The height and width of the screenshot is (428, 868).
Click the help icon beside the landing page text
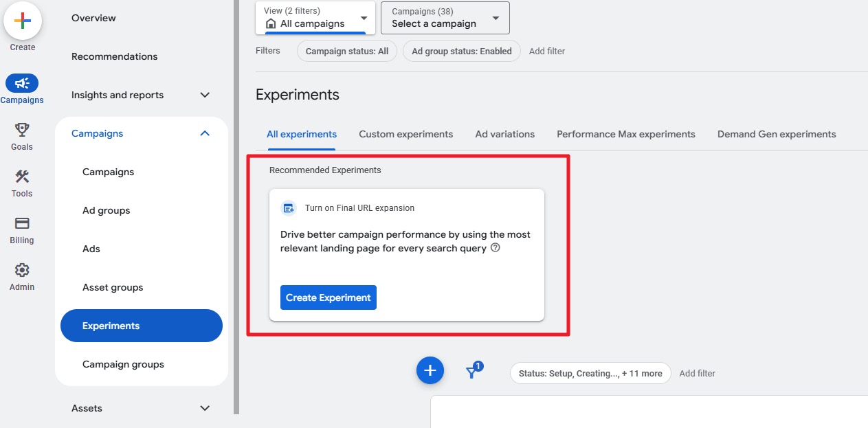(495, 249)
